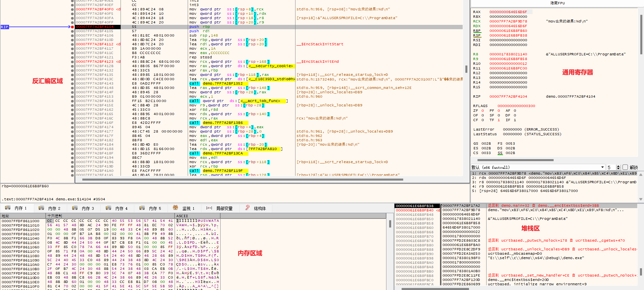The width and height of the screenshot is (644, 290).
Task: Toggle breakpoint dot for address 00007FF7A2BF4105
Action: pos(72,31)
